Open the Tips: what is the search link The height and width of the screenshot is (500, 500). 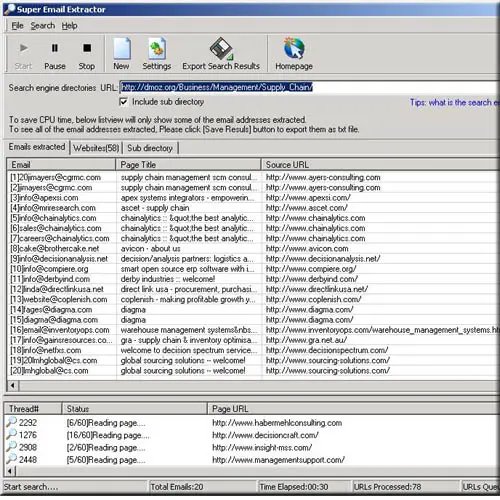click(x=455, y=102)
